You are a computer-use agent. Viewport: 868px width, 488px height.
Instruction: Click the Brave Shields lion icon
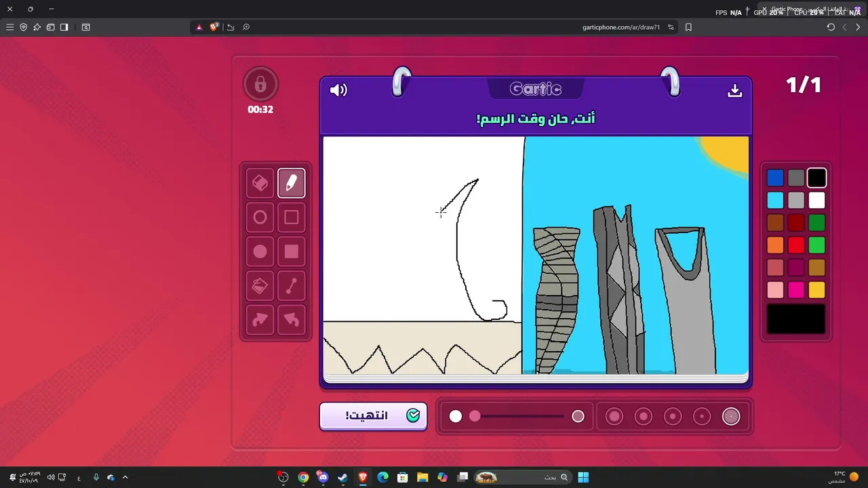pyautogui.click(x=214, y=27)
